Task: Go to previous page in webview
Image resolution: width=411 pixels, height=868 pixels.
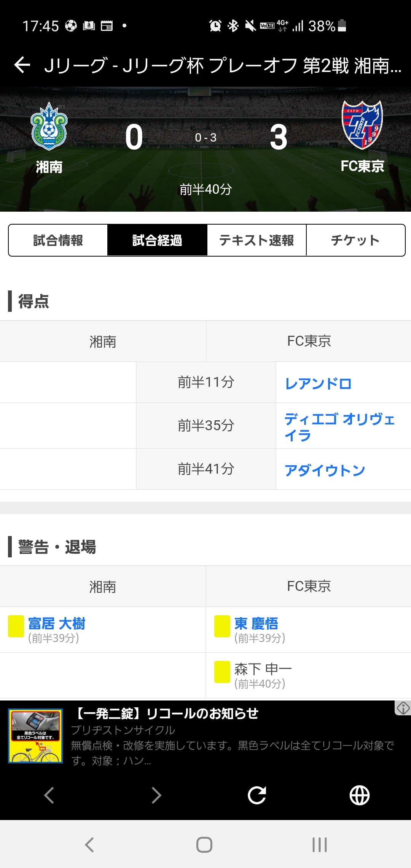Action: pos(49,795)
